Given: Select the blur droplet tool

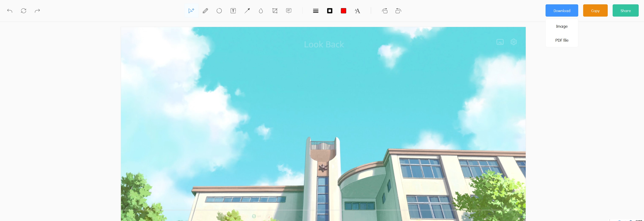Looking at the screenshot, I should click(261, 11).
